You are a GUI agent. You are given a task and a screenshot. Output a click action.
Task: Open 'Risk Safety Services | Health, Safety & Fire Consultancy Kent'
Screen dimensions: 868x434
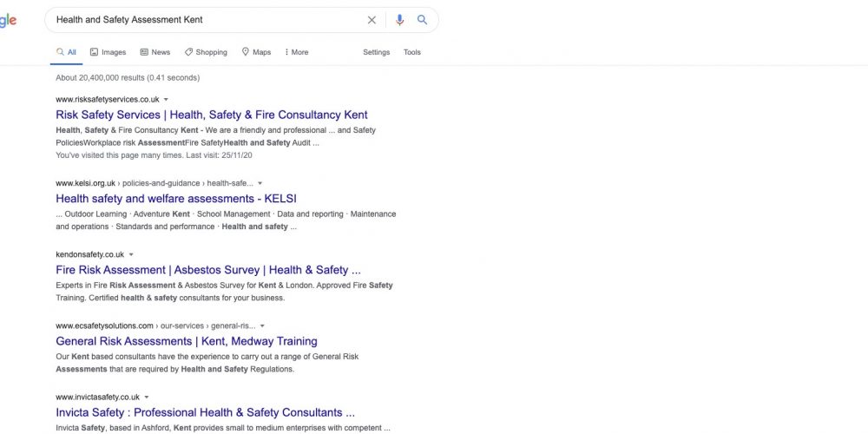[x=212, y=115]
